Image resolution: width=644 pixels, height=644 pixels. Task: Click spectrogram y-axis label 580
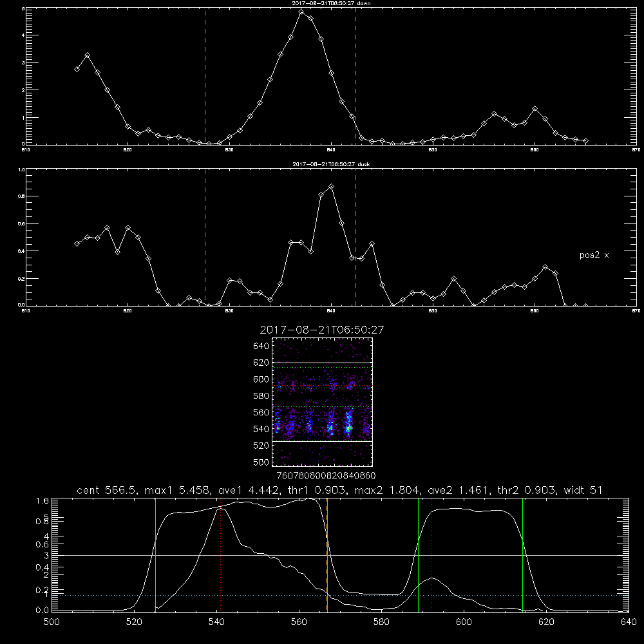[x=261, y=396]
